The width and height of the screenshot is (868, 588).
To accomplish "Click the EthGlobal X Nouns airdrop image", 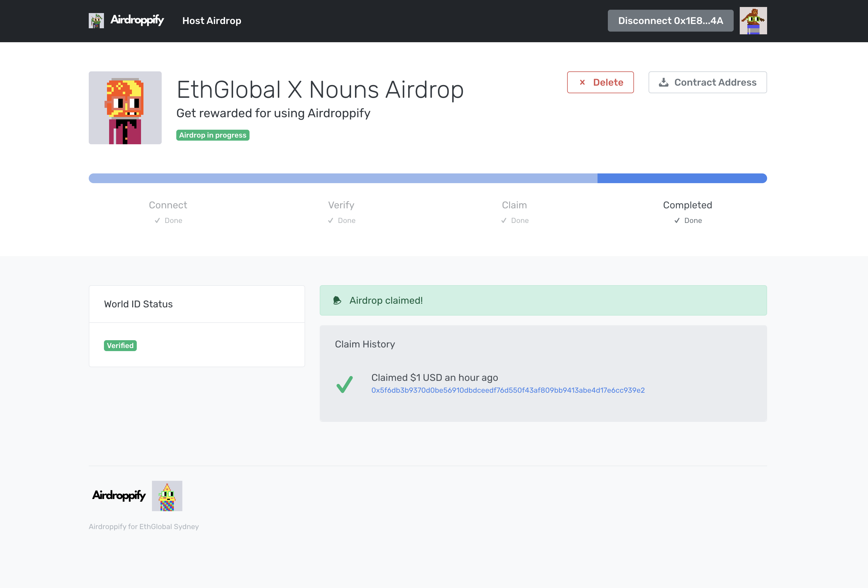I will 125,108.
